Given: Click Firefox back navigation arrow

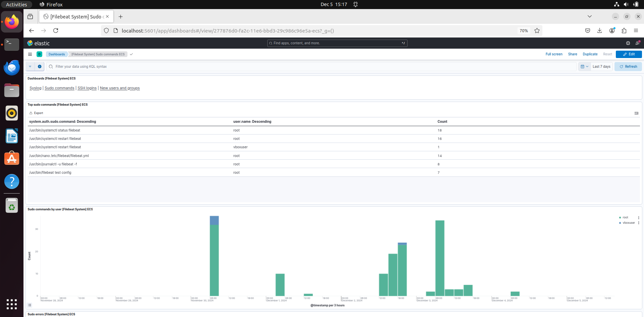Looking at the screenshot, I should (32, 31).
